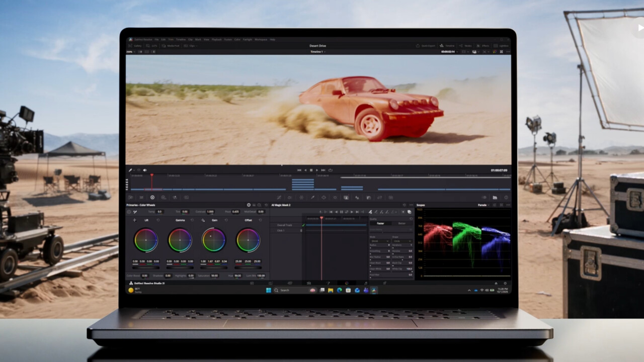This screenshot has width=644, height=362.
Task: Select Faster quality for Magic Mask
Action: (380, 223)
